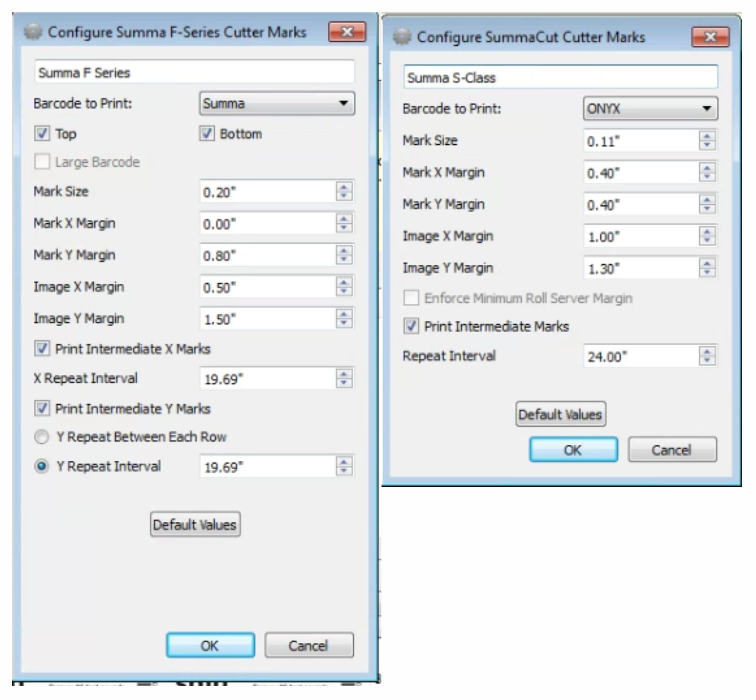Decrease the Repeat Interval 24.00" value
This screenshot has height=700, width=756.
pos(707,361)
